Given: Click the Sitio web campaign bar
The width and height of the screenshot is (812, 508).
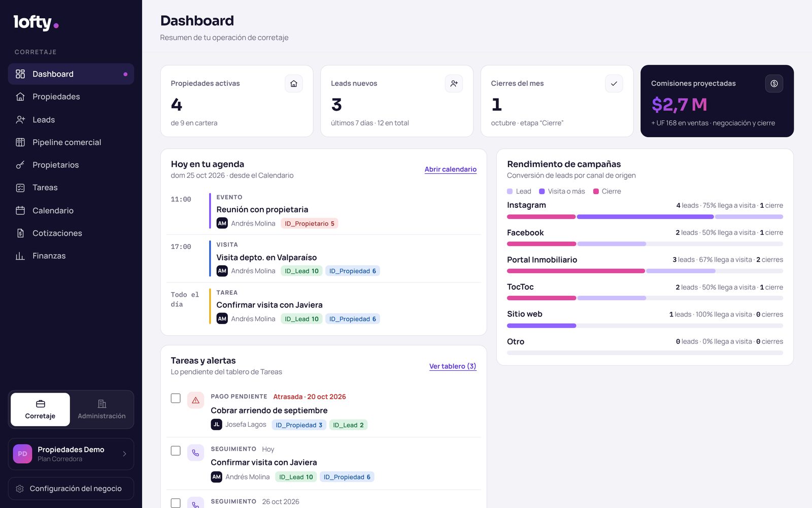Looking at the screenshot, I should (x=645, y=326).
